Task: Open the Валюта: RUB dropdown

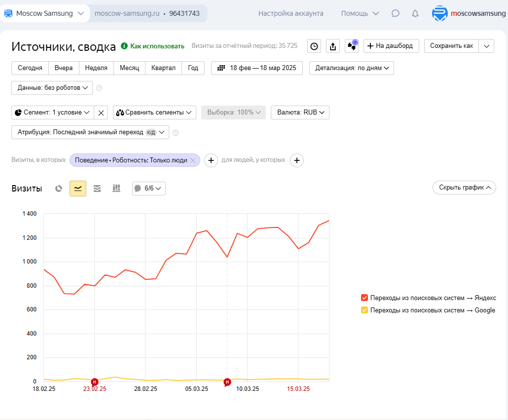Action: tap(300, 113)
